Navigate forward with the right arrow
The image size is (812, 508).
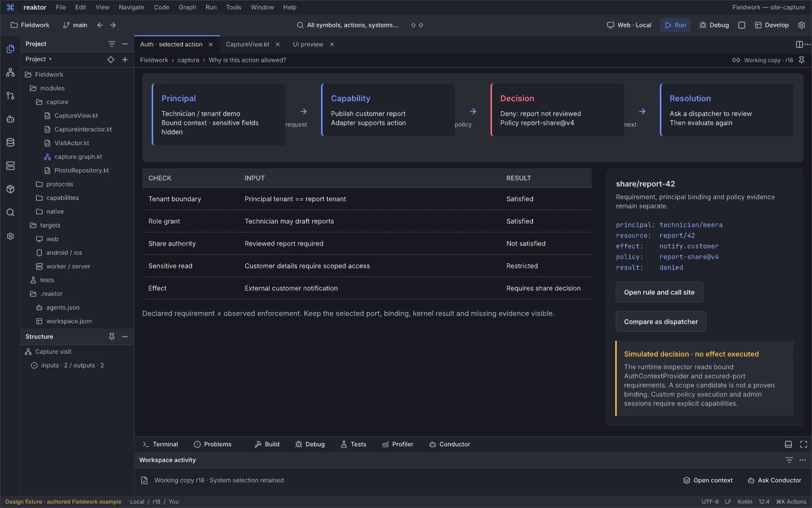point(113,25)
